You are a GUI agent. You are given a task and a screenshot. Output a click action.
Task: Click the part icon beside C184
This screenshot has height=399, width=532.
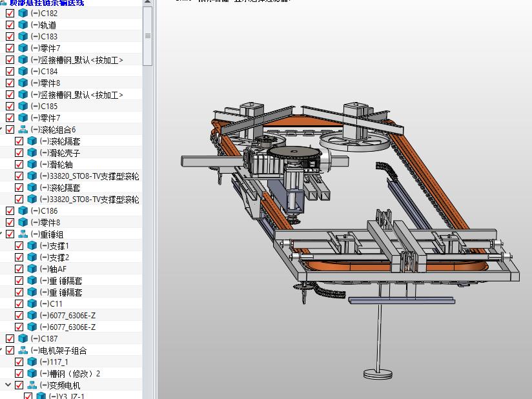[x=23, y=71]
